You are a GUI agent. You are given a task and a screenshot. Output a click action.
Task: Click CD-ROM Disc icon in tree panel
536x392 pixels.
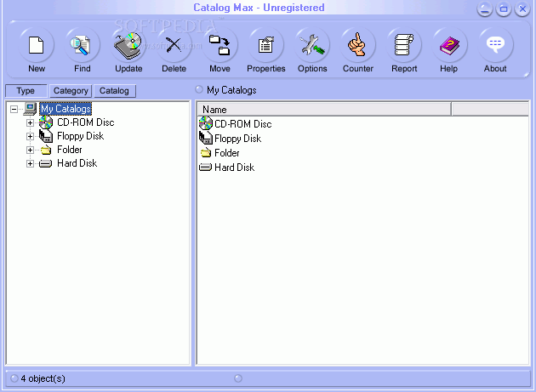click(x=45, y=122)
